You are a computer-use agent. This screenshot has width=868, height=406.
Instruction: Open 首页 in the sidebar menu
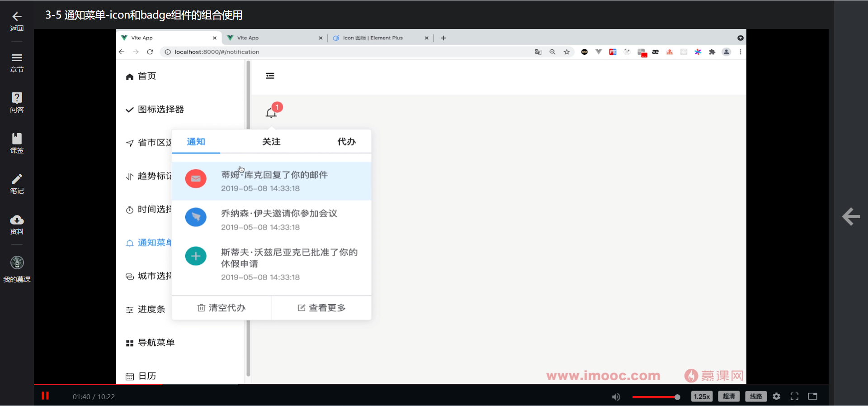click(141, 76)
